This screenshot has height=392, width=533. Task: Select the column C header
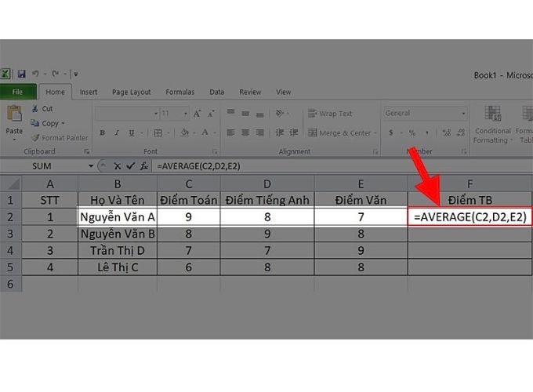coord(189,184)
